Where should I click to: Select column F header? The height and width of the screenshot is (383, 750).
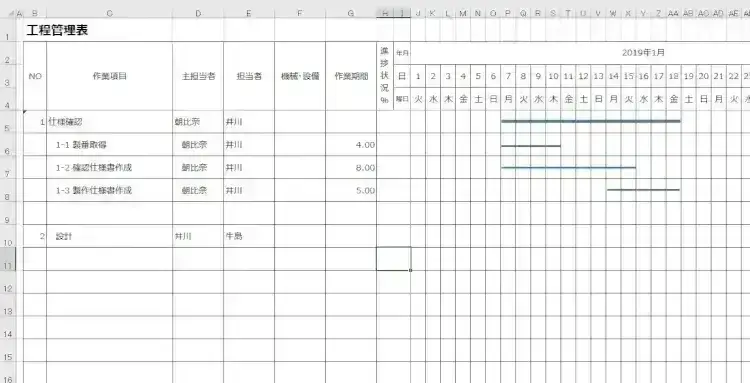tap(300, 14)
